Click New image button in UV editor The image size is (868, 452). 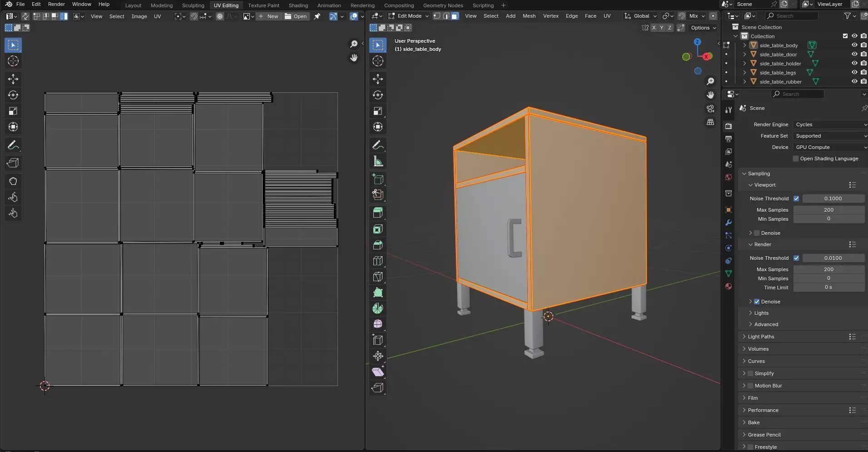coord(268,16)
